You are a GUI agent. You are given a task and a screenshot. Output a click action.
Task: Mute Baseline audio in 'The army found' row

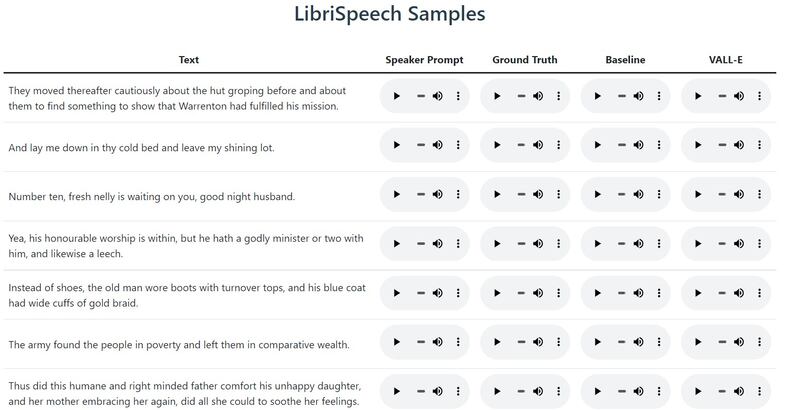tap(638, 343)
